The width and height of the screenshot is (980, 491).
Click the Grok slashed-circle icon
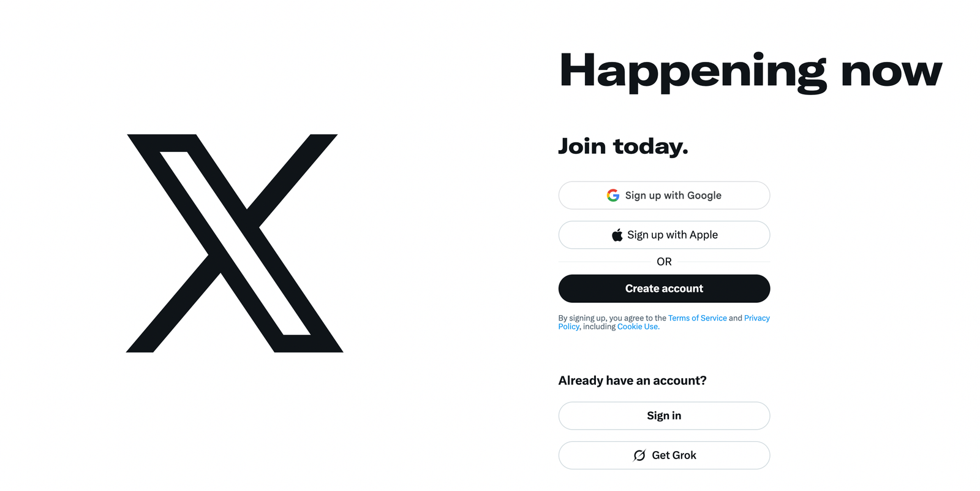tap(639, 455)
